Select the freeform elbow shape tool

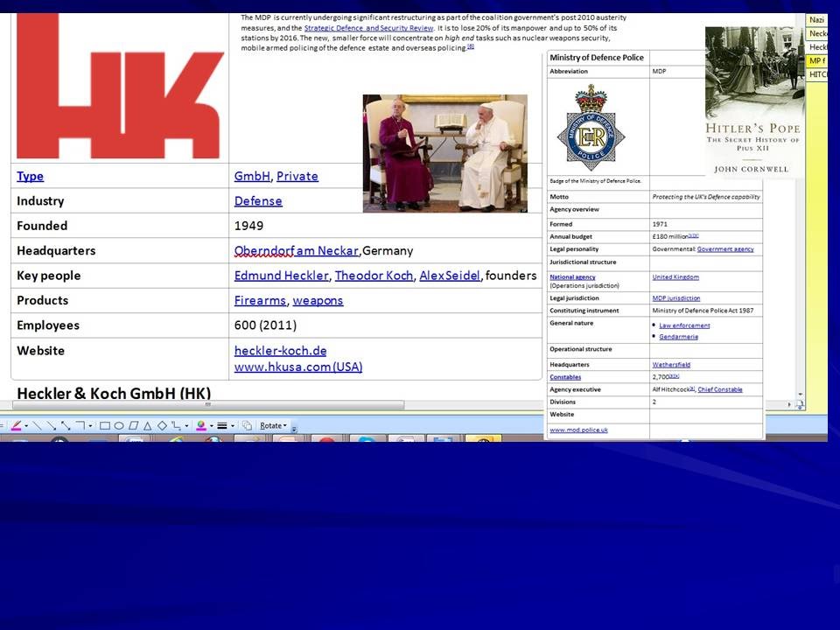176,426
